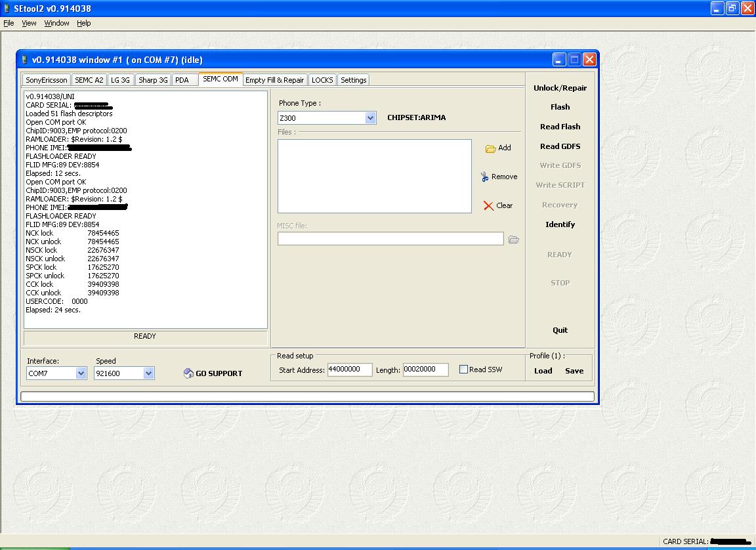756x550 pixels.
Task: Save the current profile
Action: click(574, 371)
